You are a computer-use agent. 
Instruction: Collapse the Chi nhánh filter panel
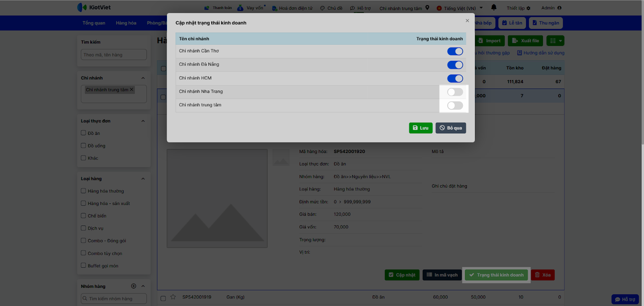pyautogui.click(x=143, y=78)
